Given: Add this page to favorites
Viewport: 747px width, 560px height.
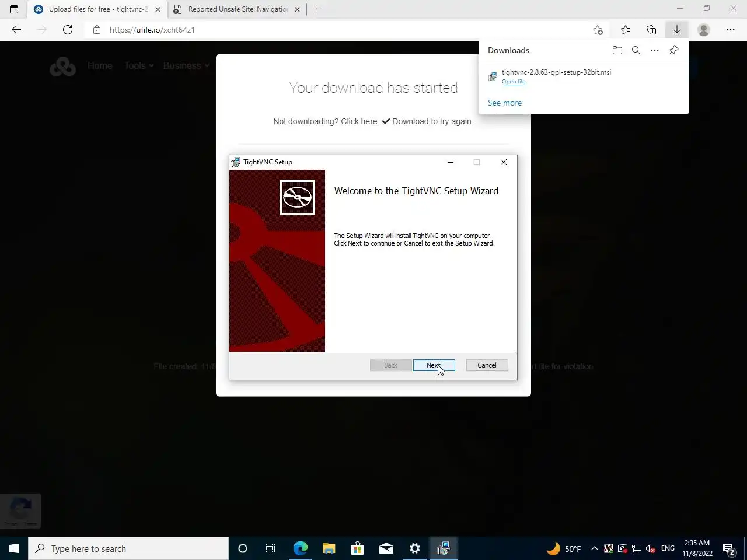Looking at the screenshot, I should pos(598,30).
